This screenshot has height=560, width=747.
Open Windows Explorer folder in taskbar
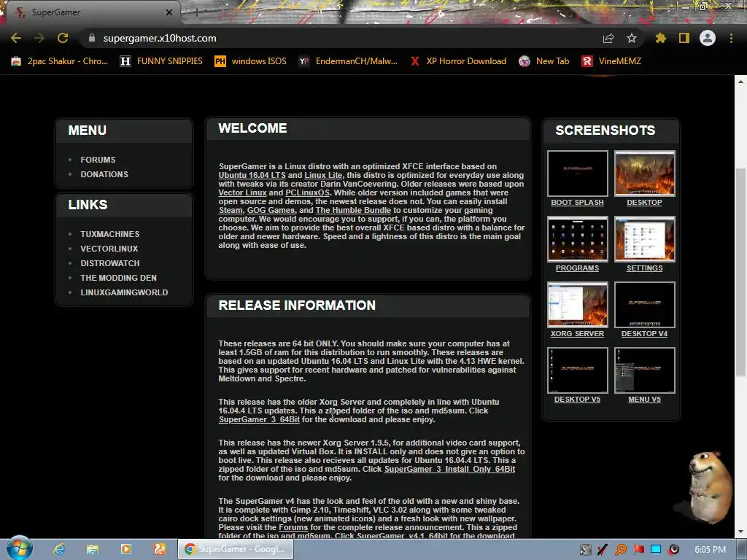pos(93,550)
